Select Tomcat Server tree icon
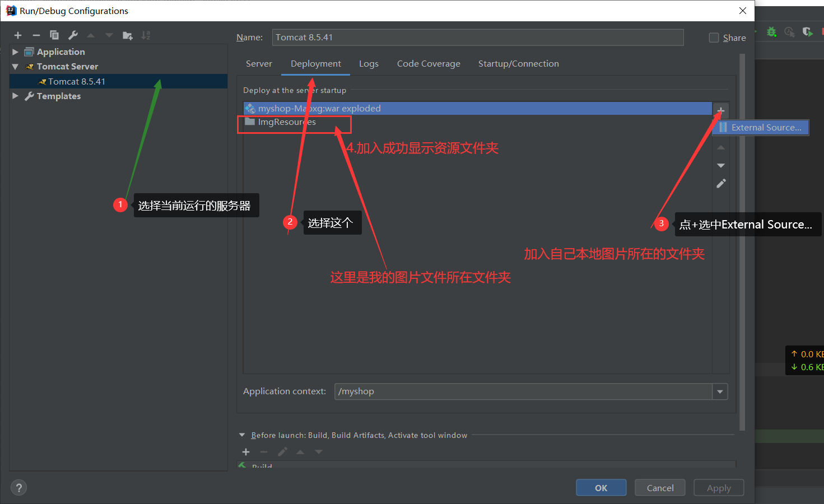Screen dimensions: 824x504 (30, 67)
